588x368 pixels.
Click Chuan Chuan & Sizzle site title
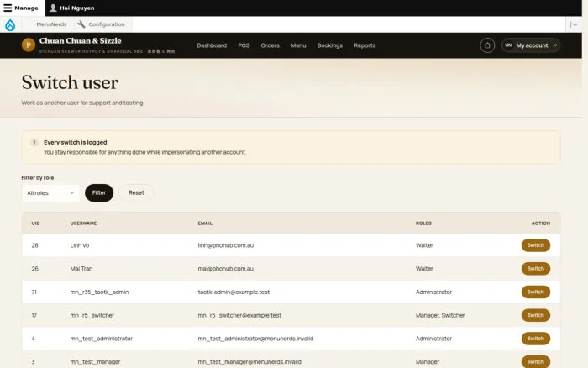(81, 41)
